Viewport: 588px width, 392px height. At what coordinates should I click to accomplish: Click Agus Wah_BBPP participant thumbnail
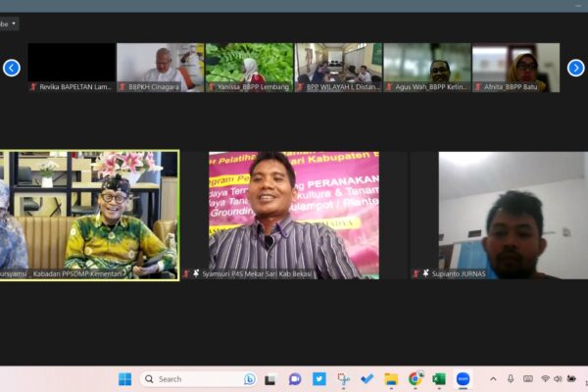(426, 67)
